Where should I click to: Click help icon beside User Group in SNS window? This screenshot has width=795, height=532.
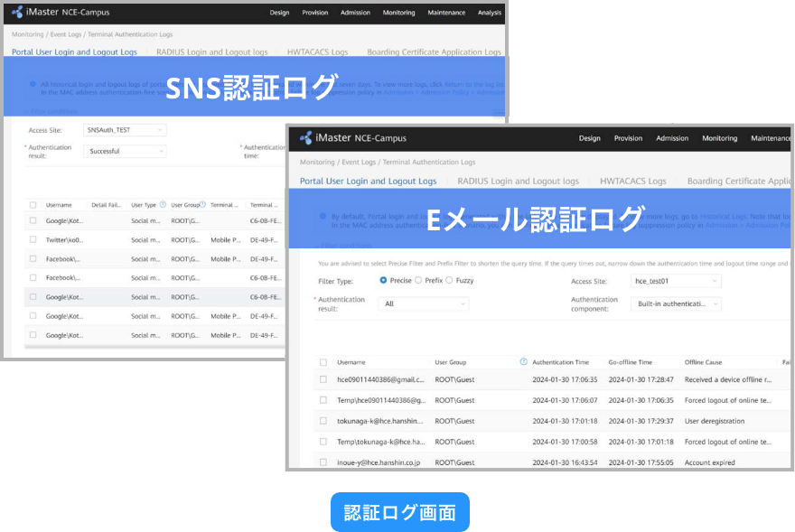click(202, 204)
